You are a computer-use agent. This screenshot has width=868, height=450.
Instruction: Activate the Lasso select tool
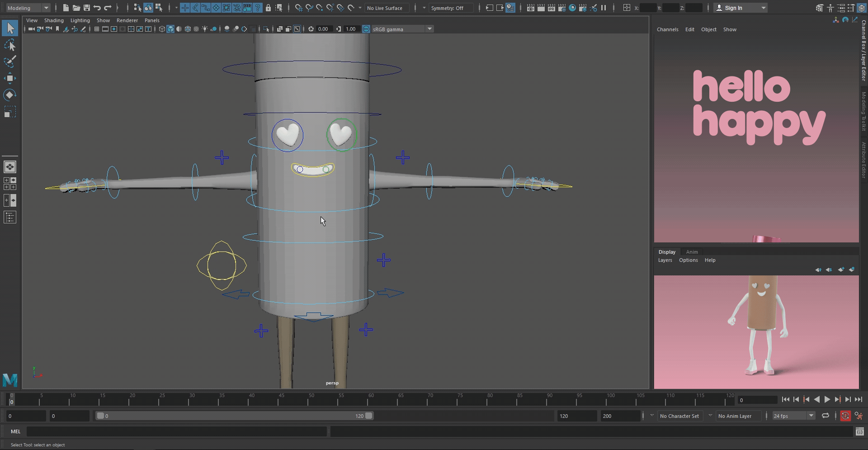pyautogui.click(x=10, y=45)
